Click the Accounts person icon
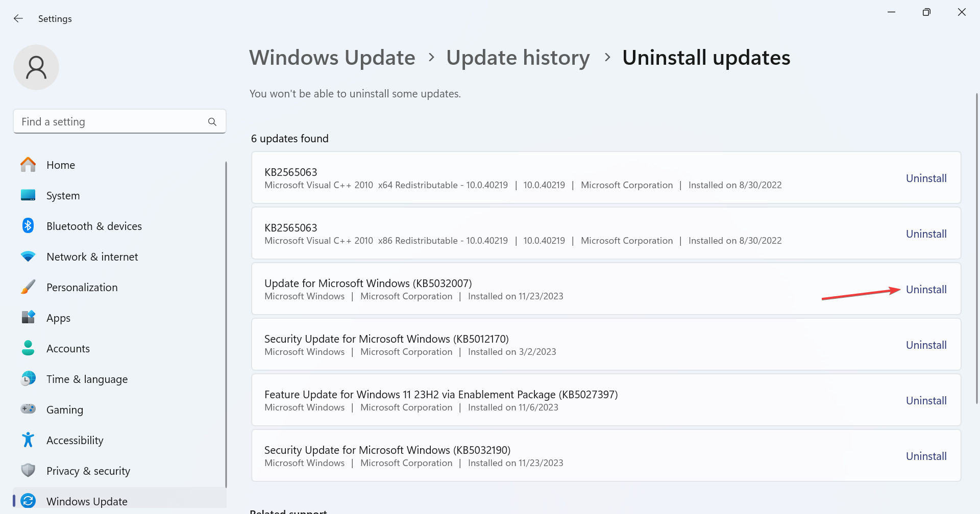 click(28, 348)
